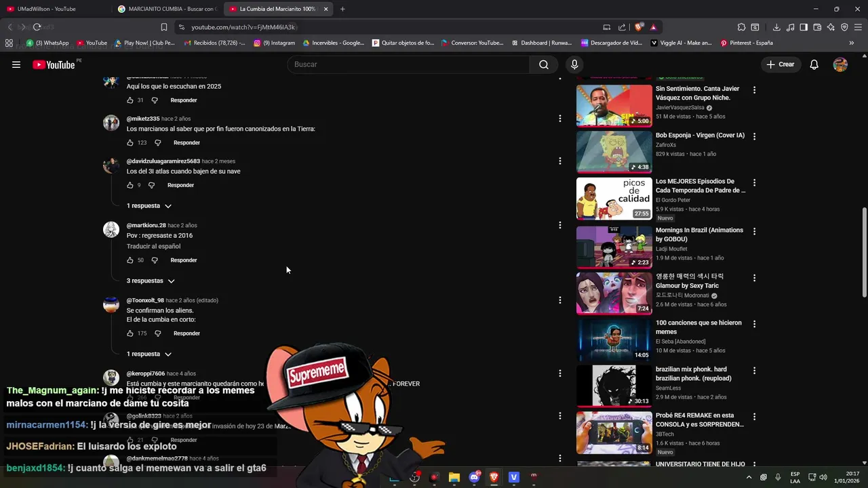Image resolution: width=868 pixels, height=488 pixels.
Task: Open YouTube notifications bell
Action: tap(814, 64)
